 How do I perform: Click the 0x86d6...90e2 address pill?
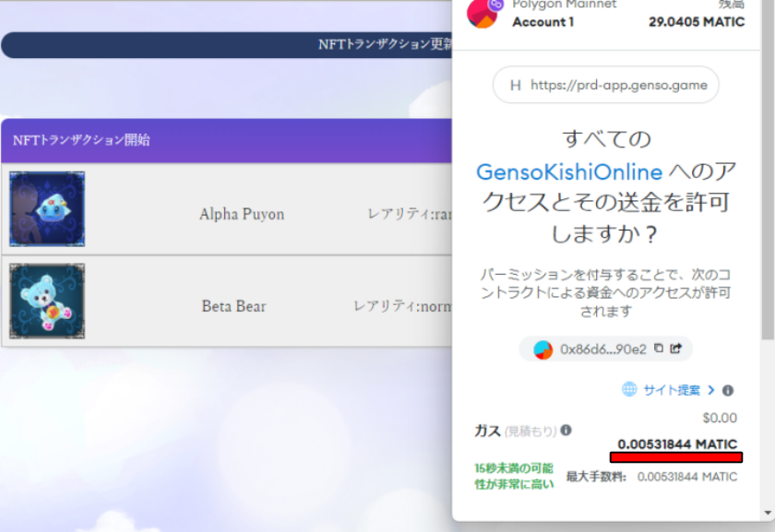(605, 349)
